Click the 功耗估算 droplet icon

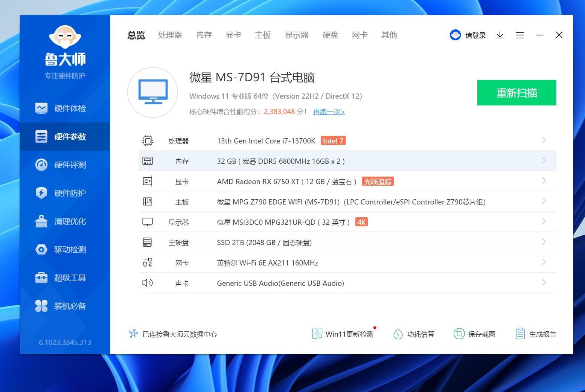398,334
